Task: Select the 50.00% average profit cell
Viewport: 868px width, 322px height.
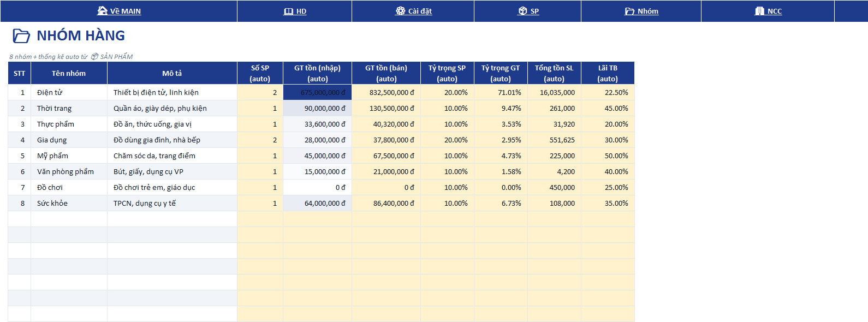Action: tap(608, 156)
